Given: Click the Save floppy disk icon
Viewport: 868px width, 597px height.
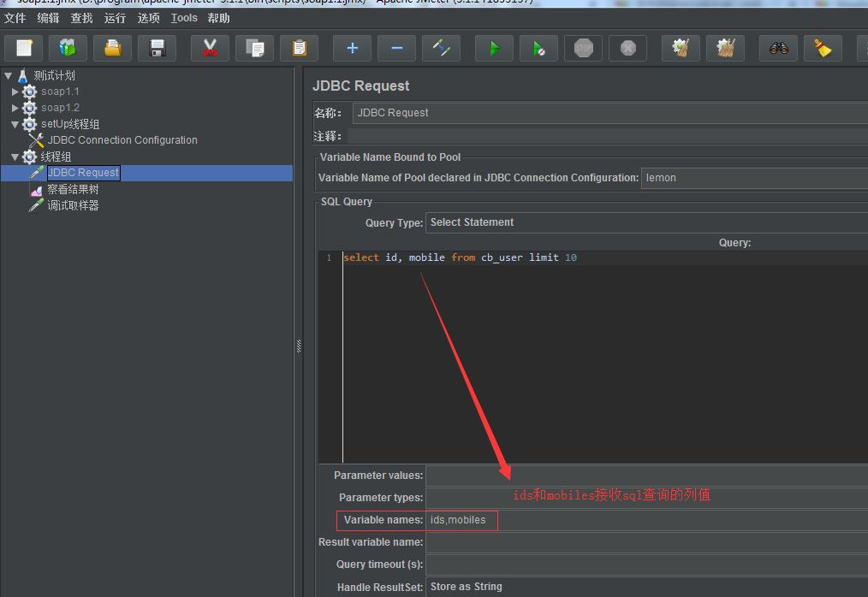Looking at the screenshot, I should click(x=157, y=49).
